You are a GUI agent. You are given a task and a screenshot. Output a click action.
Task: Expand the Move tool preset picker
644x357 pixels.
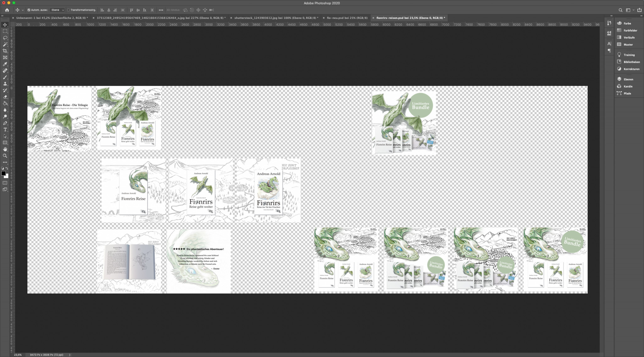coord(23,10)
